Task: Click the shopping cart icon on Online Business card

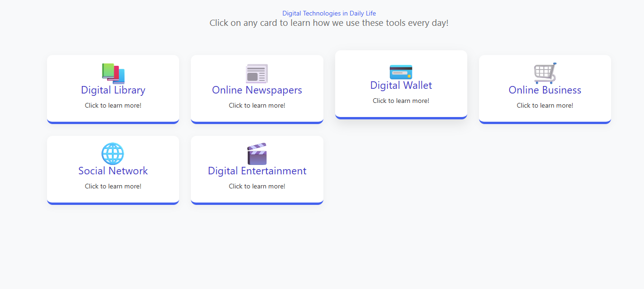Action: (544, 73)
